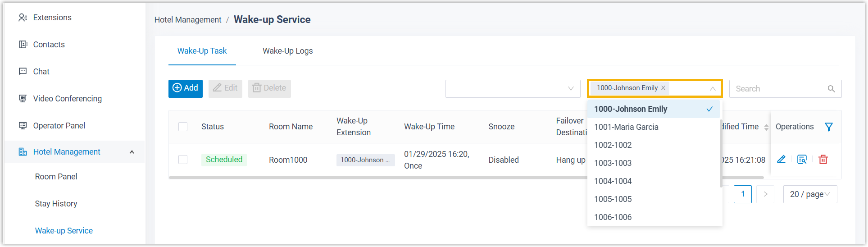Open wake-up log details icon in Operations
Screen dimensions: 868x247
802,160
